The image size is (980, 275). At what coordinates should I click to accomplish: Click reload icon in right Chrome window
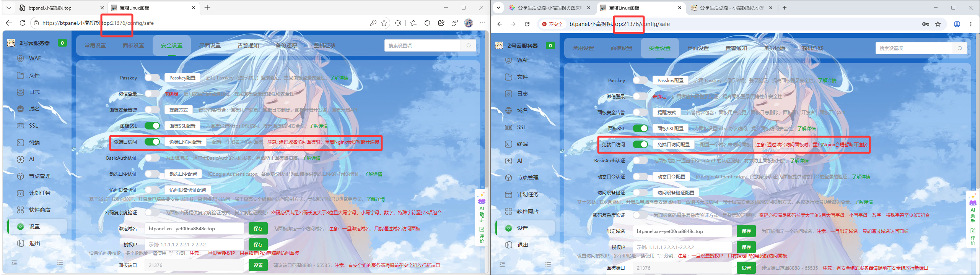pos(527,24)
